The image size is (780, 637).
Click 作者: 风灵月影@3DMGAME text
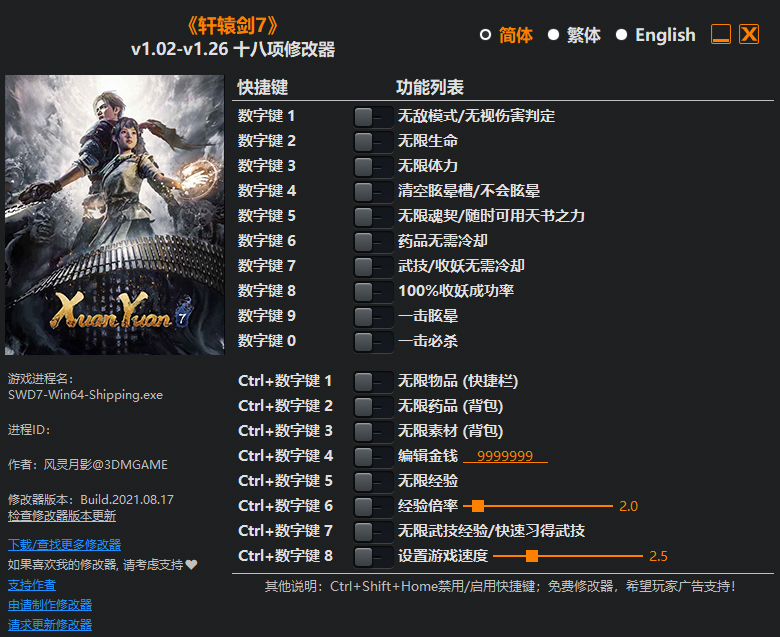click(x=88, y=464)
